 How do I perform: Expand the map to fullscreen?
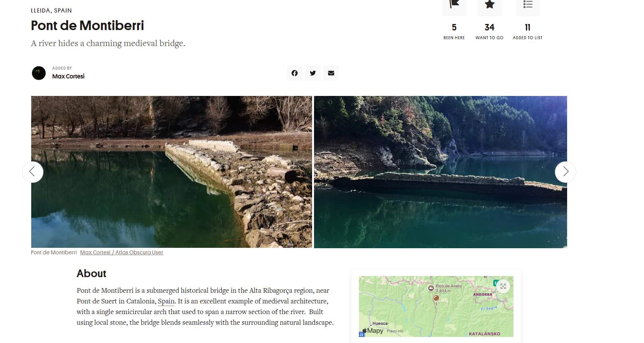coord(503,286)
